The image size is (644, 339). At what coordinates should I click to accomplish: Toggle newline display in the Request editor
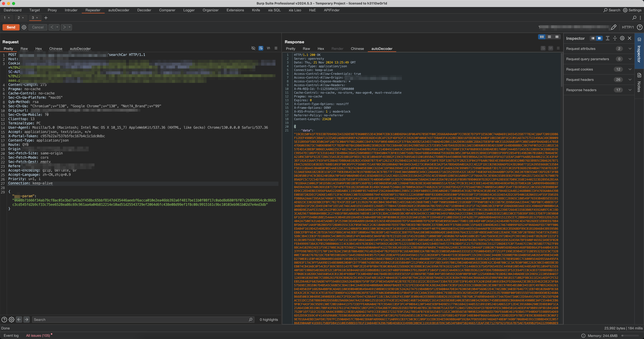coord(268,48)
